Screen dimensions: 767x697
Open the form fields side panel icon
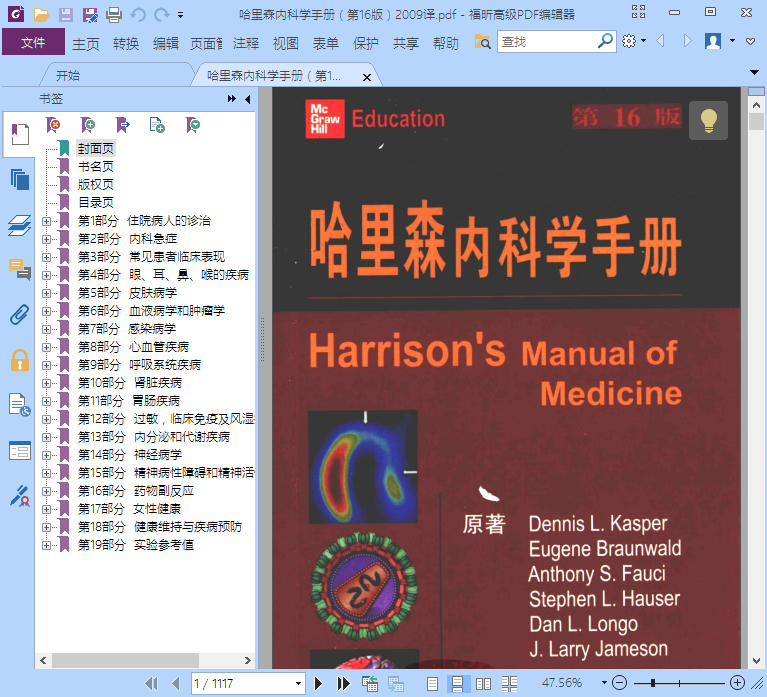pos(20,450)
